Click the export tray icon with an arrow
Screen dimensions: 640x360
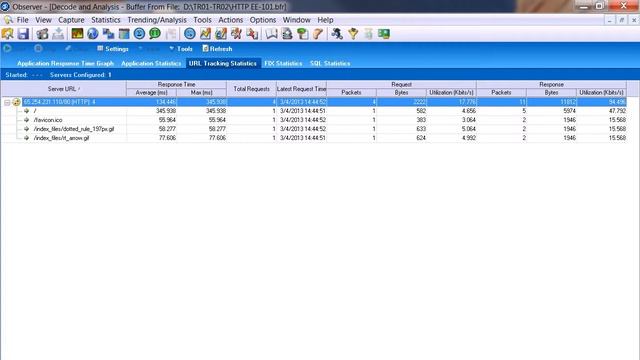(x=58, y=34)
